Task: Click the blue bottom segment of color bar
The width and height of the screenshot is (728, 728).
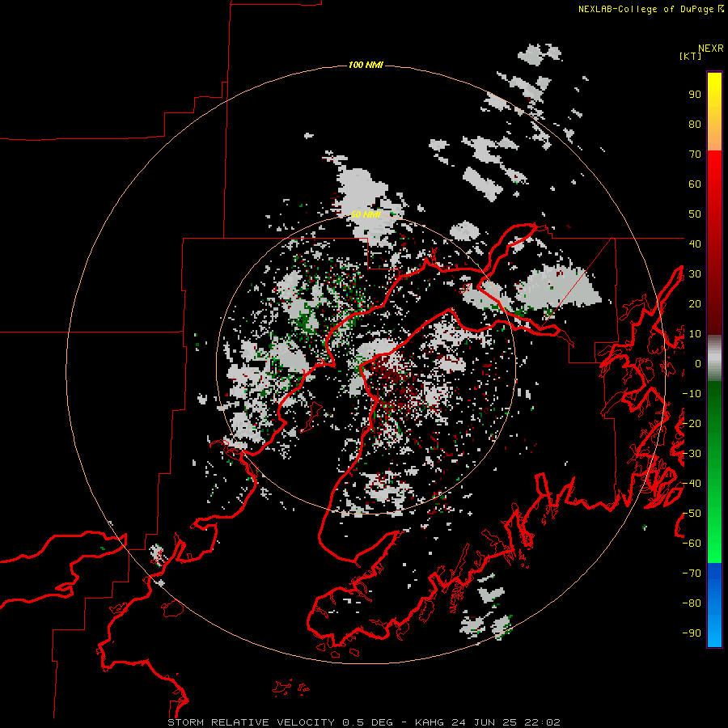Action: (714, 605)
